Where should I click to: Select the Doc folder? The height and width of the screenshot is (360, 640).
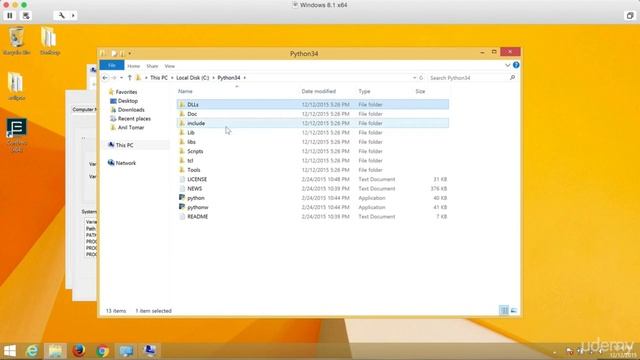click(x=313, y=114)
